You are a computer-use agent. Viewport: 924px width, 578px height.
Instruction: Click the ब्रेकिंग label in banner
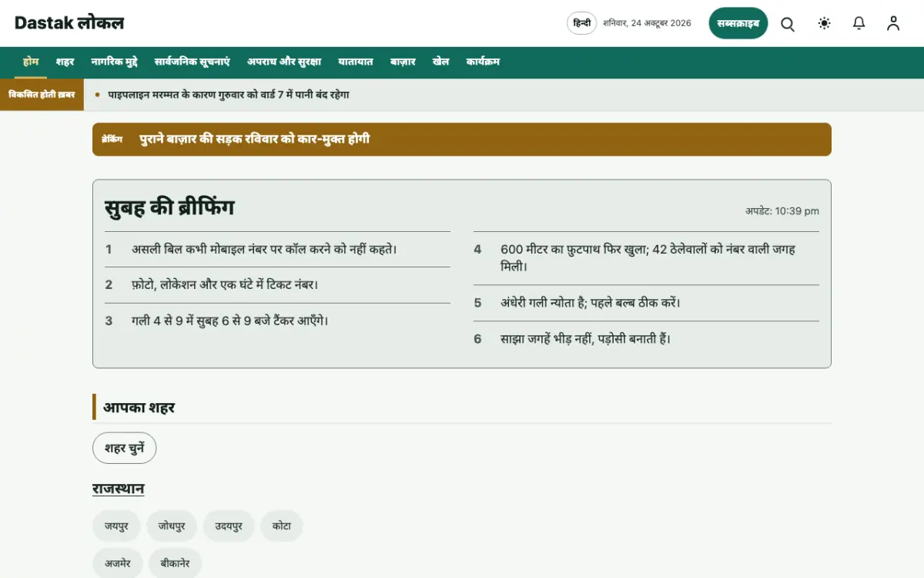pyautogui.click(x=112, y=139)
